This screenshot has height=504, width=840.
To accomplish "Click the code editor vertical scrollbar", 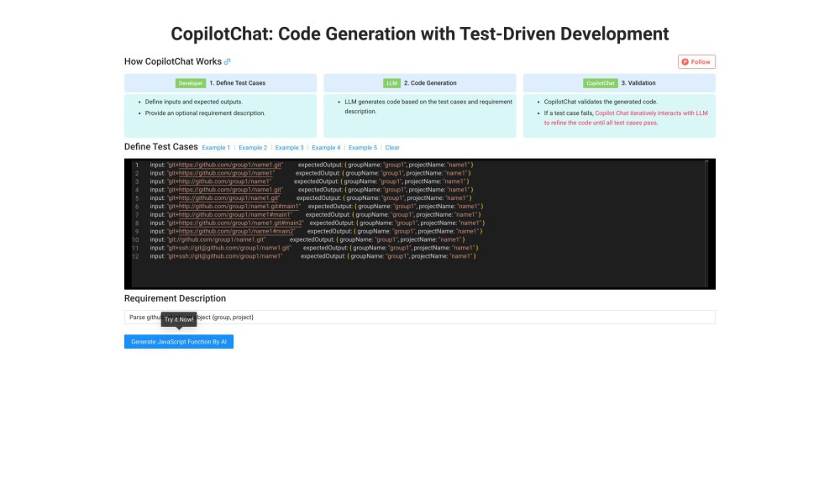I will point(706,223).
